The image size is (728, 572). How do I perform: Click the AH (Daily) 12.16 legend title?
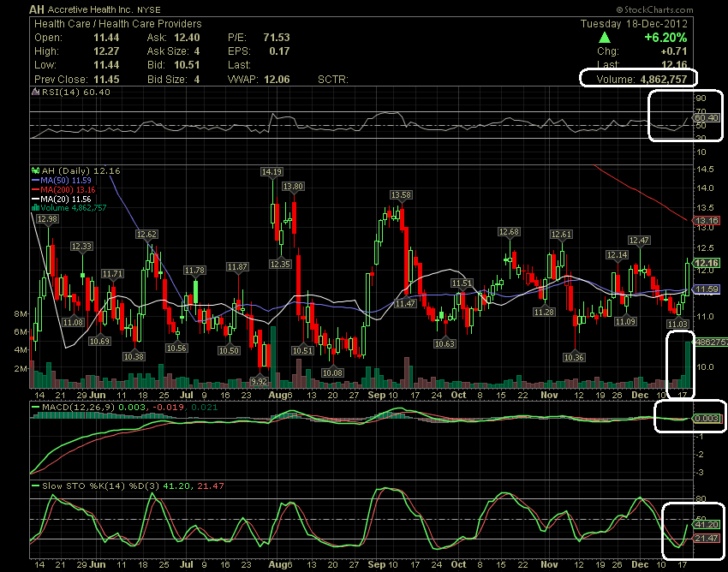[81, 171]
